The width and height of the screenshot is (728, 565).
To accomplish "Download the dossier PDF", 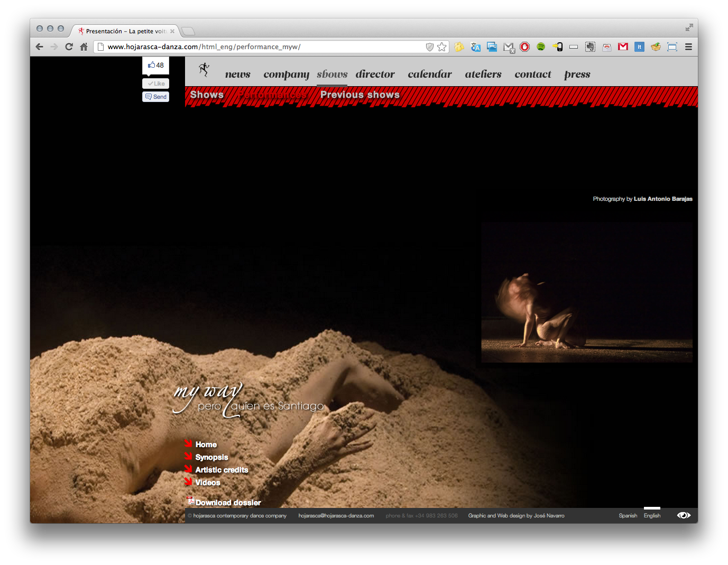I will (227, 503).
